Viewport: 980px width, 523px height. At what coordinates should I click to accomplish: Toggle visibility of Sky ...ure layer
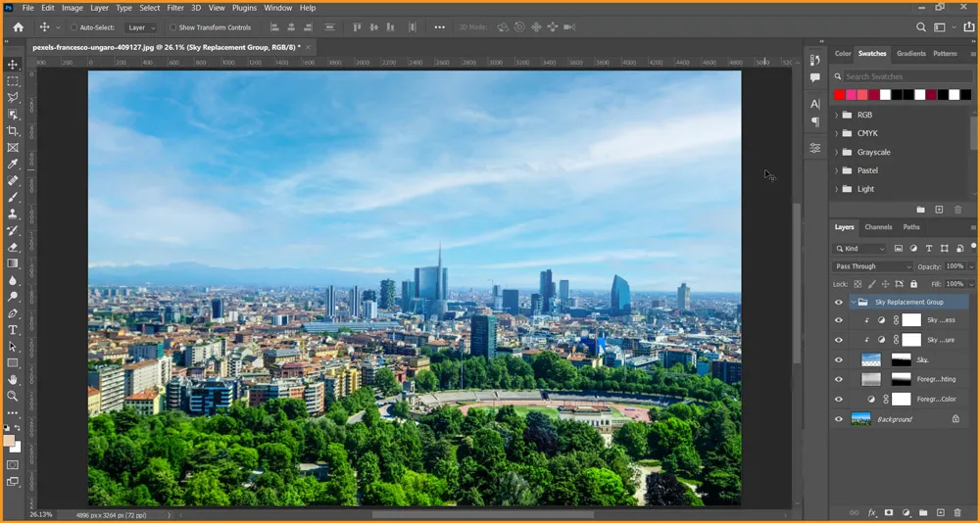(839, 341)
